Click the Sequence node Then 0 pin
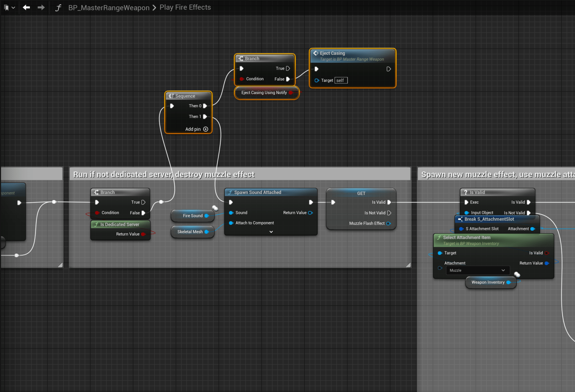Screen dimensions: 575x392 pos(205,106)
